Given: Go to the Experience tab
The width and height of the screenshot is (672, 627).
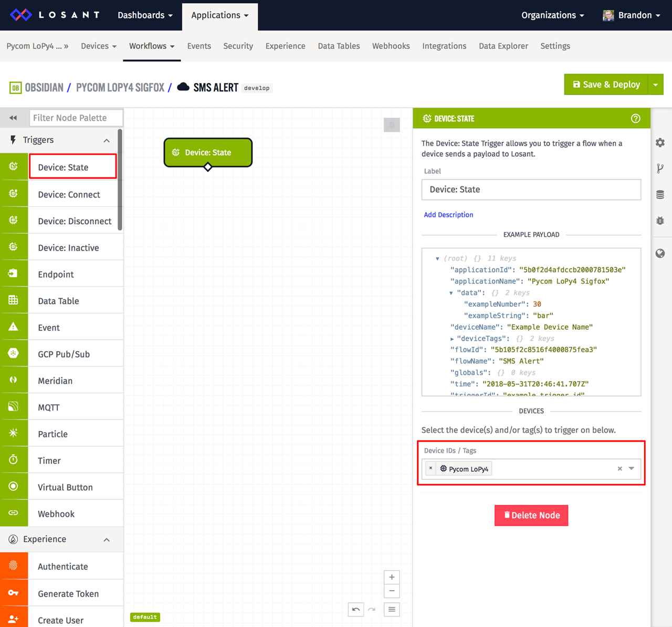Looking at the screenshot, I should [x=285, y=46].
